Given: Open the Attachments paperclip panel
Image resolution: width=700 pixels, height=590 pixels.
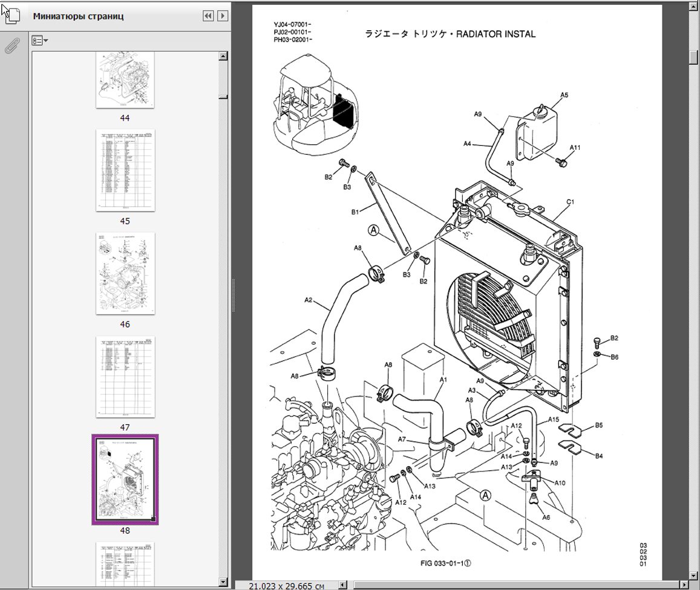Looking at the screenshot, I should tap(11, 47).
